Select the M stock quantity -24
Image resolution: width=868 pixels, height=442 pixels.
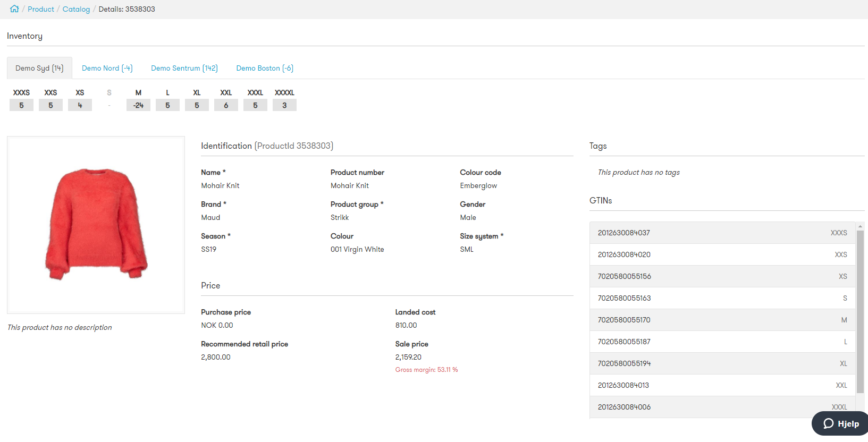(x=138, y=105)
